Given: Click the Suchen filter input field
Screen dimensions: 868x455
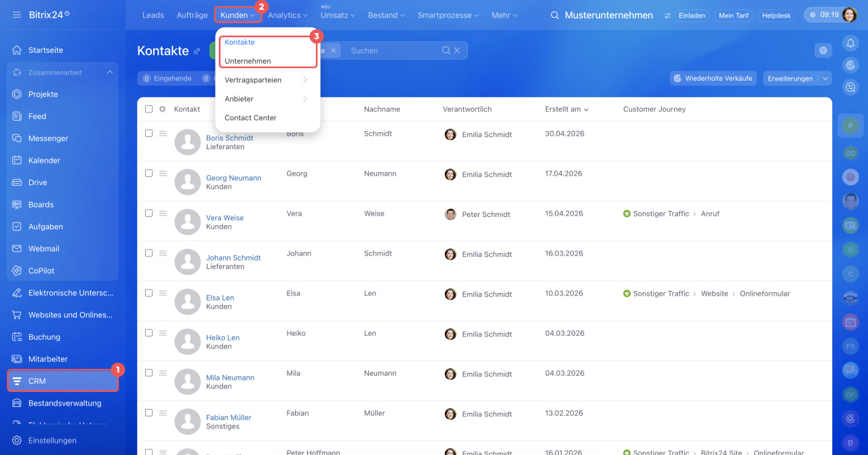Looking at the screenshot, I should click(x=393, y=50).
